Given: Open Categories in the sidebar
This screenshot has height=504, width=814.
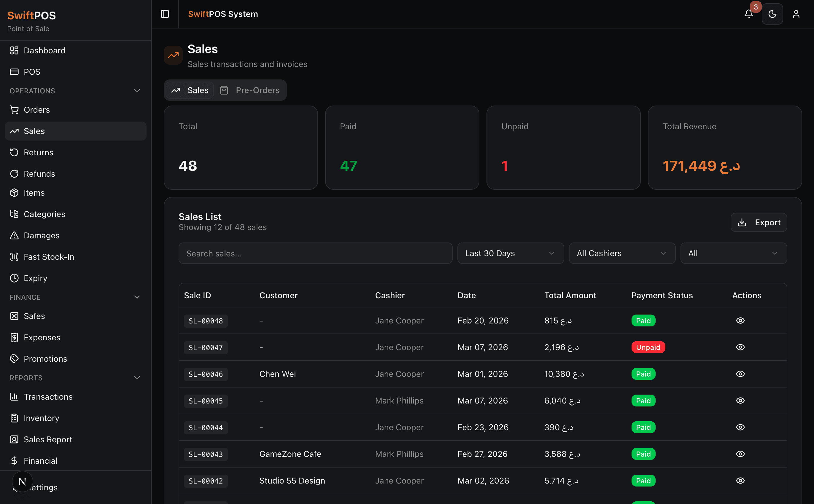Looking at the screenshot, I should (44, 214).
